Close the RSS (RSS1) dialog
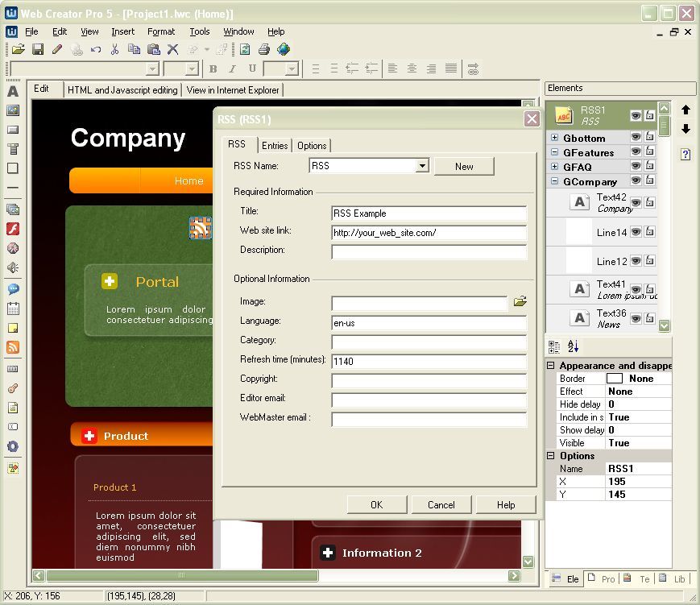 [x=532, y=119]
